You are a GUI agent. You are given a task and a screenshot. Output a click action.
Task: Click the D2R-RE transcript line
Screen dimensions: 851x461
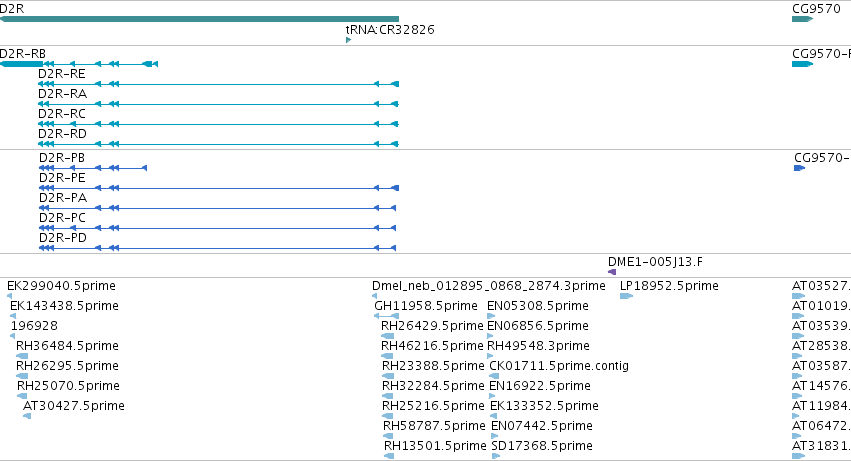pyautogui.click(x=218, y=84)
